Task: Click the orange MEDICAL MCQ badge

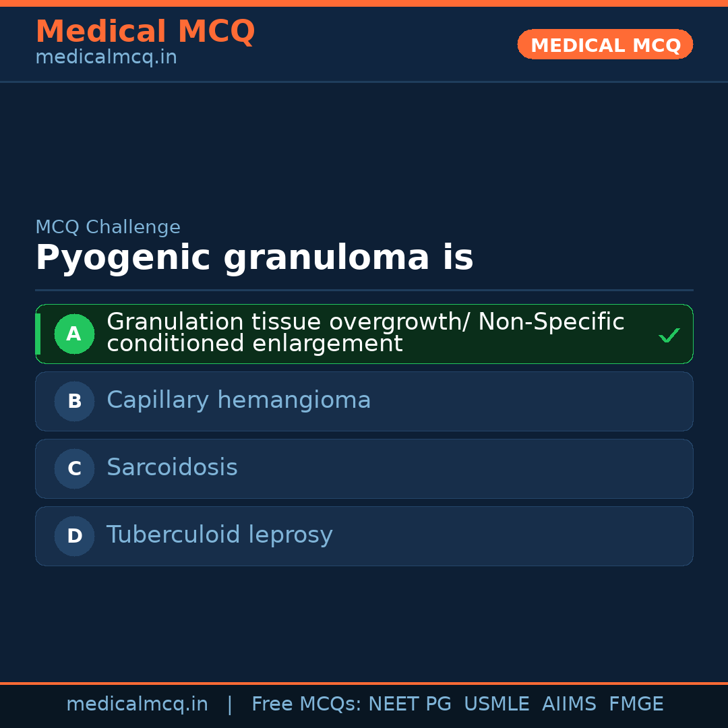Action: [x=605, y=45]
